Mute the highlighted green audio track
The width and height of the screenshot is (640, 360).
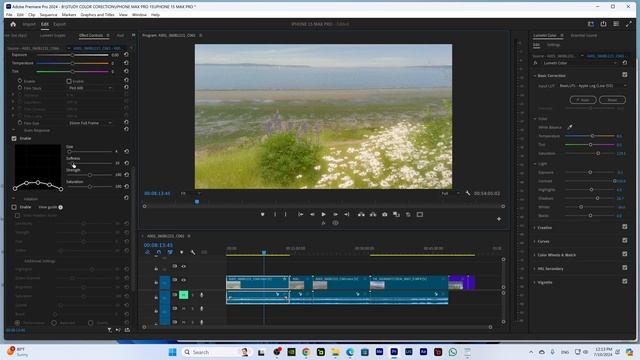pos(183,295)
